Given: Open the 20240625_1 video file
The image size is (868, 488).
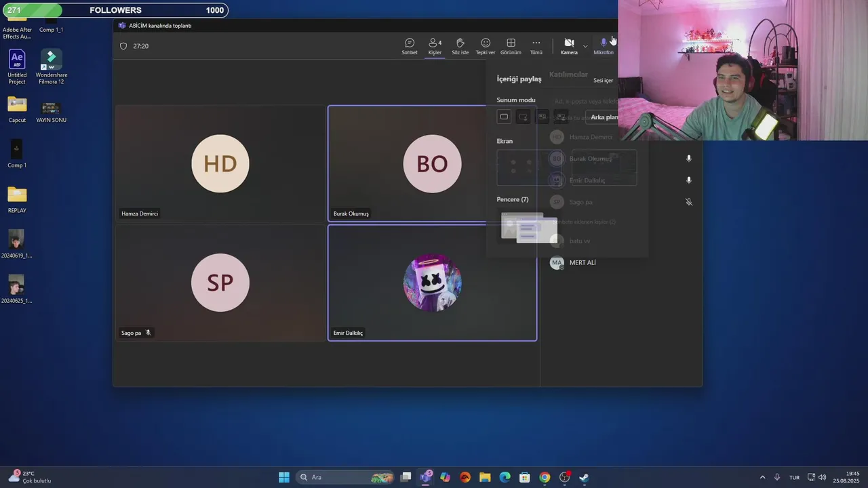Looking at the screenshot, I should [17, 289].
